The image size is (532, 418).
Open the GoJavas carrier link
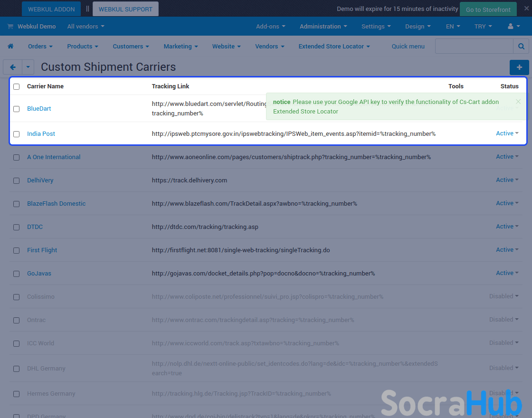(x=39, y=273)
